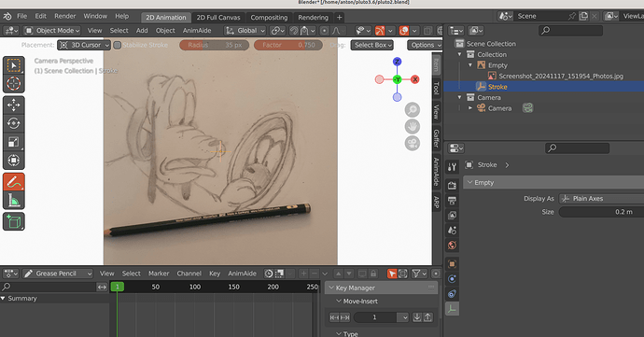Image resolution: width=644 pixels, height=337 pixels.
Task: Toggle camera view icon in viewport
Action: [x=413, y=144]
